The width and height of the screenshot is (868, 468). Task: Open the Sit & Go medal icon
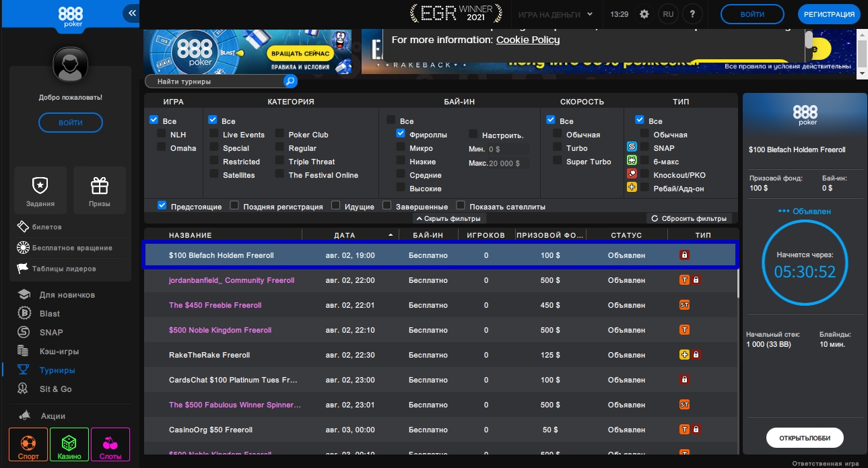click(x=24, y=389)
